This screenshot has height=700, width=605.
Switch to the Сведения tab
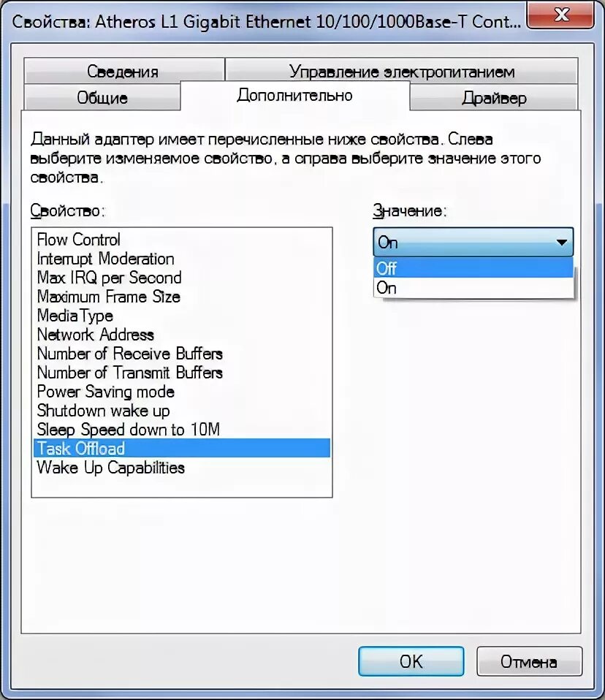[124, 71]
